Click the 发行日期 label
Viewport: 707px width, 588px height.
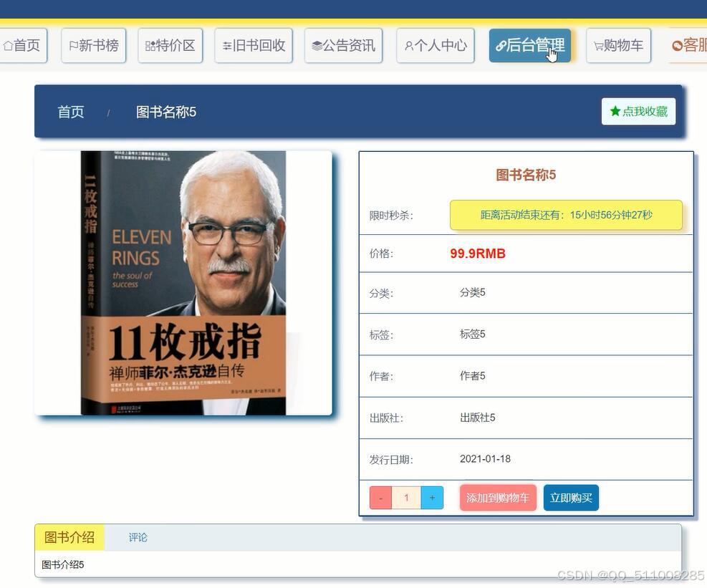tap(391, 460)
